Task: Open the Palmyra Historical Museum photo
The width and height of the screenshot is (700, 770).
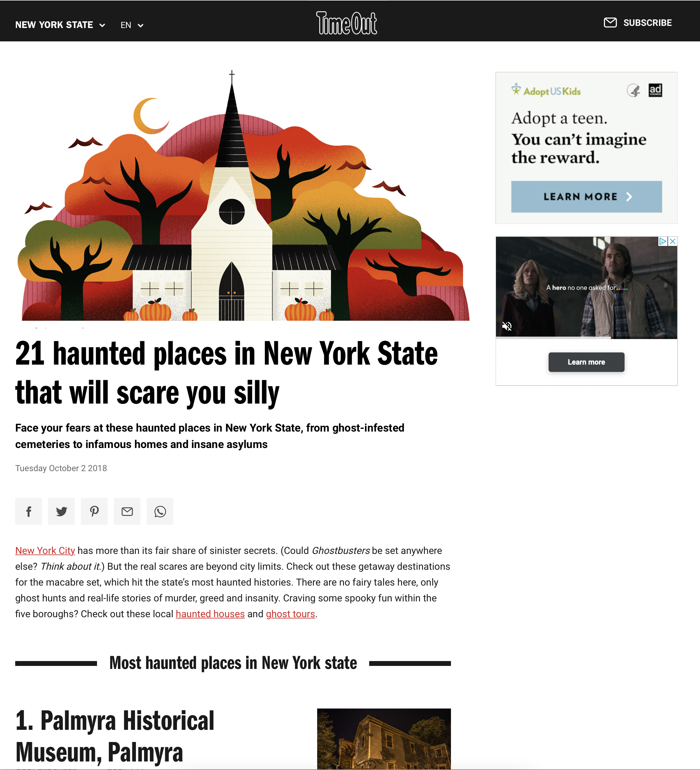Action: coord(383,738)
